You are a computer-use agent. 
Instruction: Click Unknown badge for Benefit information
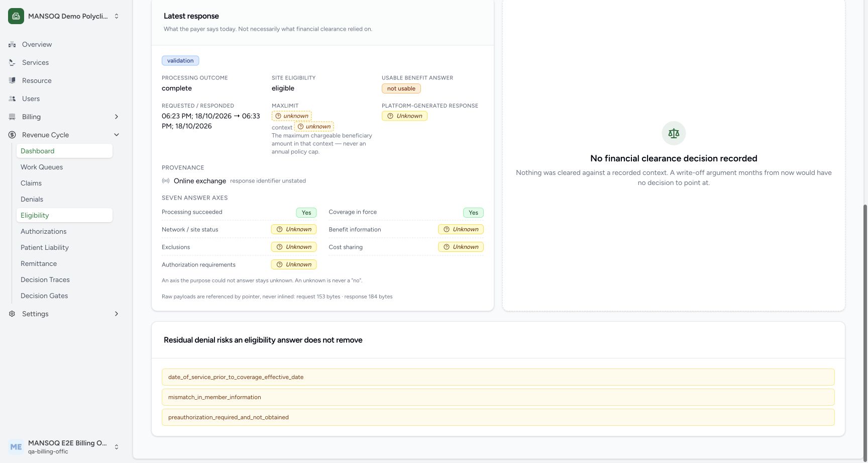coord(461,229)
